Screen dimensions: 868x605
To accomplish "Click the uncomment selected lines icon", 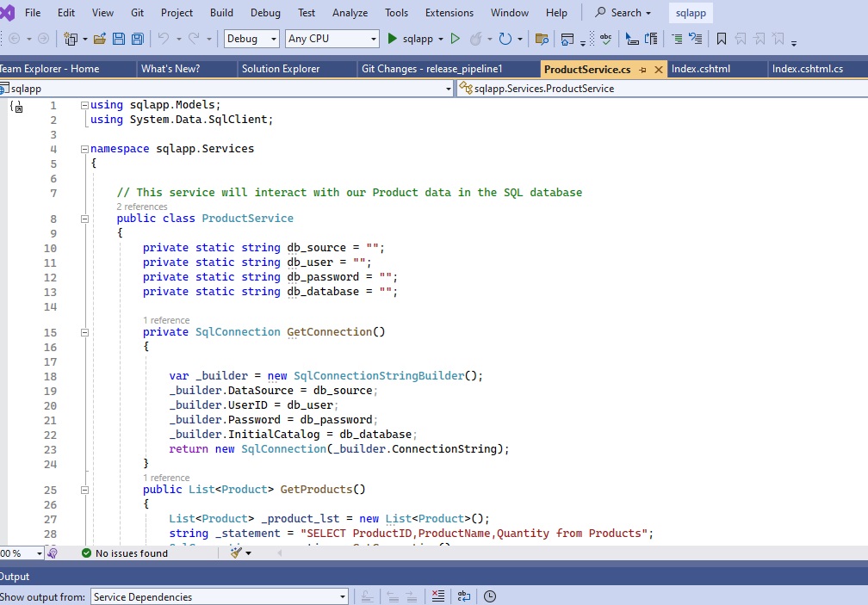I will pyautogui.click(x=695, y=39).
